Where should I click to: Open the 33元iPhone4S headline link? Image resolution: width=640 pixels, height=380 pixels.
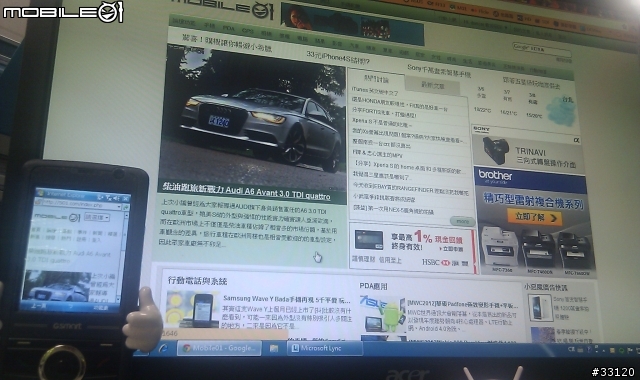point(338,58)
